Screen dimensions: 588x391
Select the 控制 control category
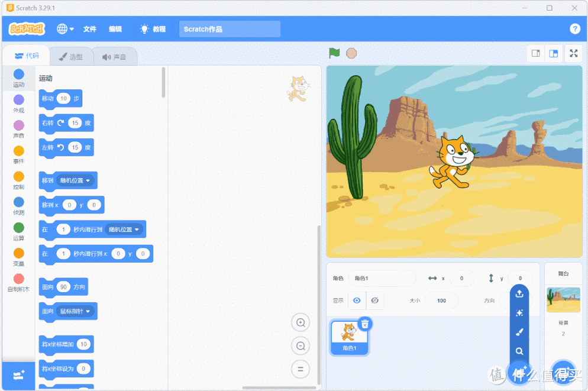[x=18, y=180]
